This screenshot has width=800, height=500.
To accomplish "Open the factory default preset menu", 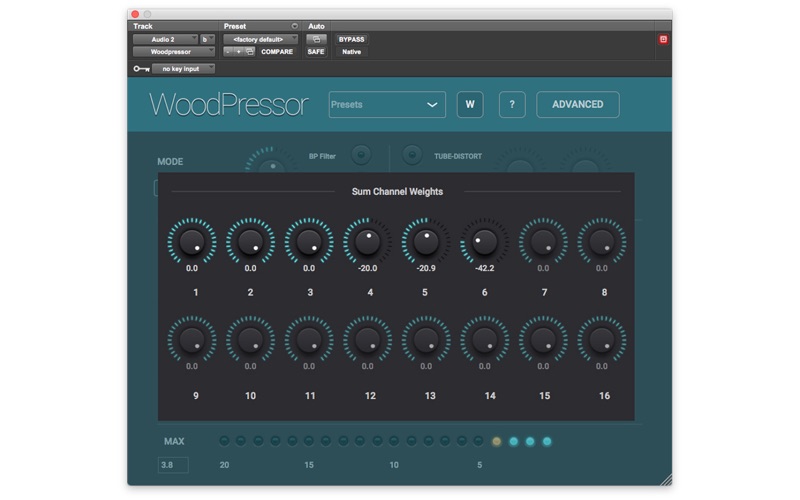I will [259, 39].
